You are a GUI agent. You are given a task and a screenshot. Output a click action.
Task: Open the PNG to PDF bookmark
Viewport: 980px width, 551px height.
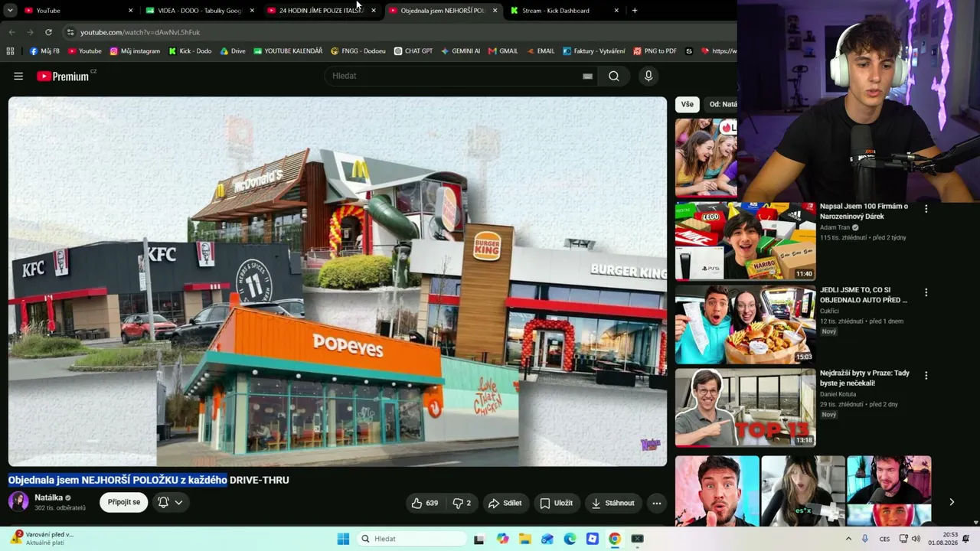(655, 51)
